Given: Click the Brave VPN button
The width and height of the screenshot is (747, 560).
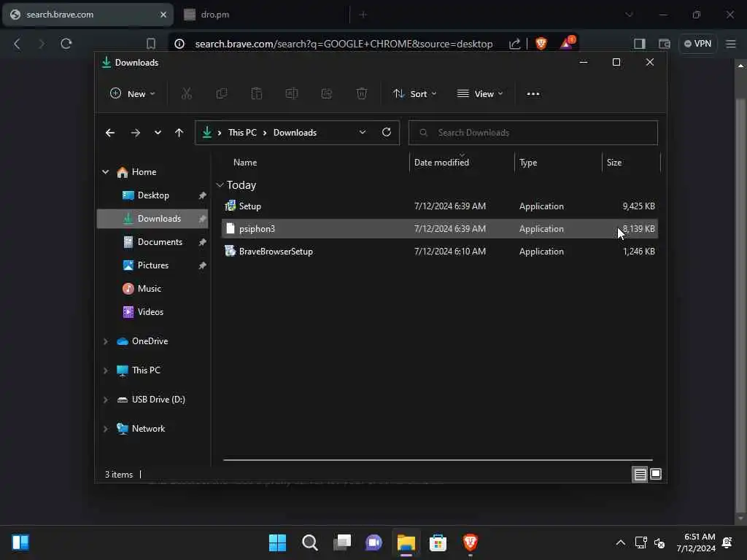Looking at the screenshot, I should pos(698,44).
